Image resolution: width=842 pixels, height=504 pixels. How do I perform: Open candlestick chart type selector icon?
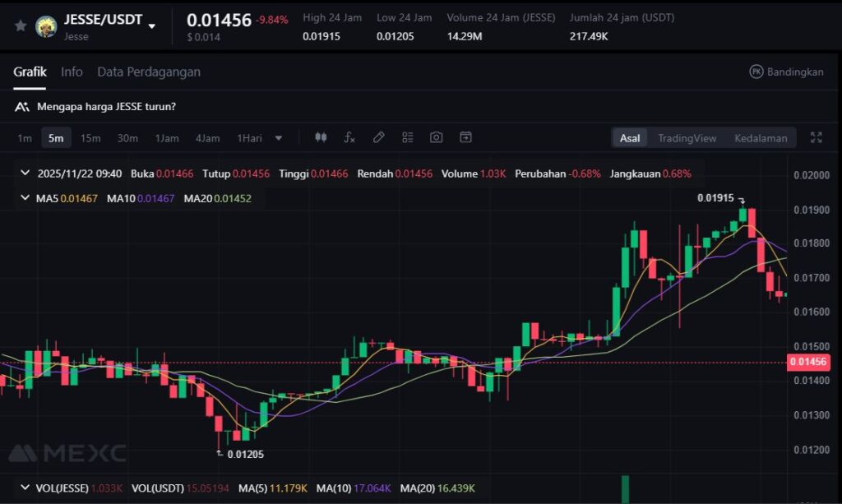(322, 137)
